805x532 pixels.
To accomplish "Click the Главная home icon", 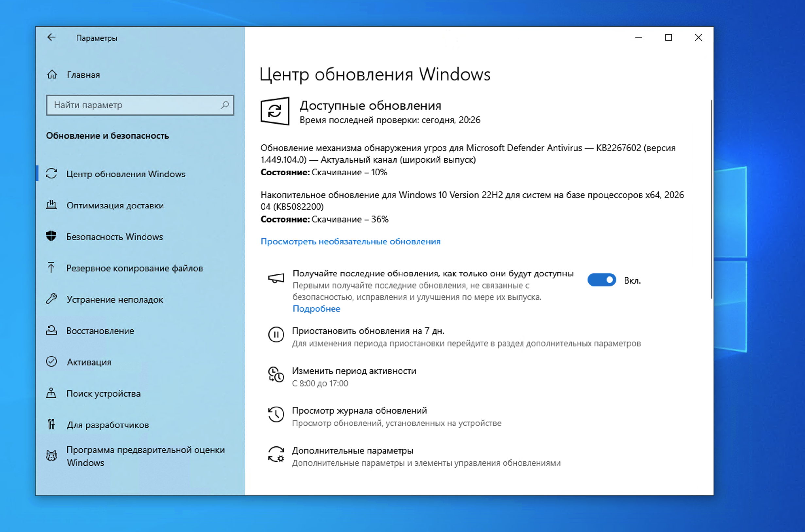I will [52, 74].
